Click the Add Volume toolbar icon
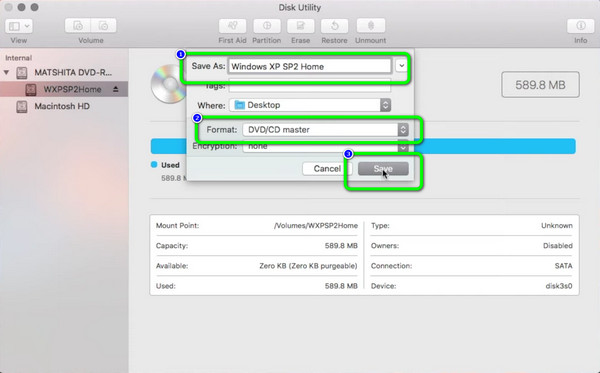 (78, 26)
